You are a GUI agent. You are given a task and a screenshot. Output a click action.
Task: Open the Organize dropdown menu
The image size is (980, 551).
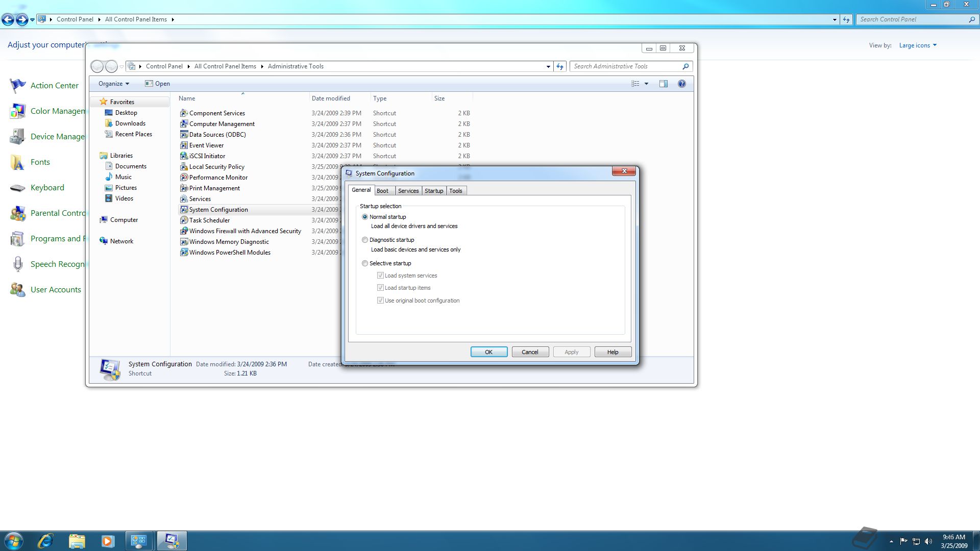point(113,84)
